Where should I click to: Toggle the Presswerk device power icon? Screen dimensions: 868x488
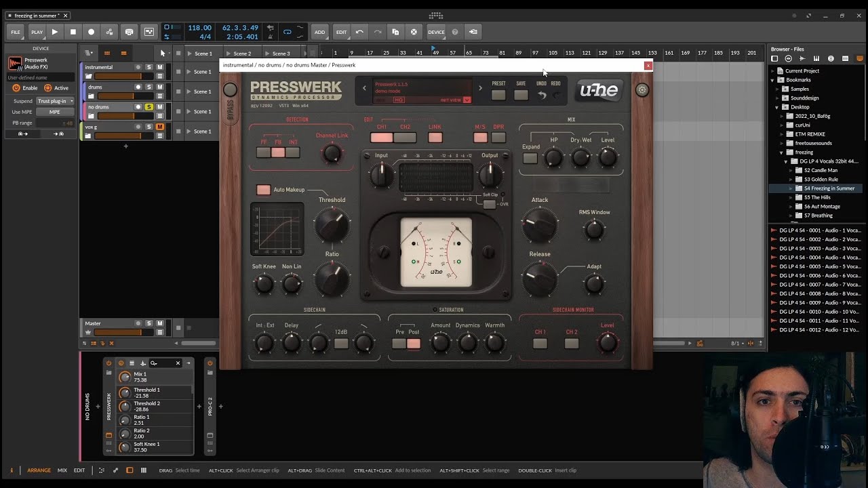pos(108,363)
